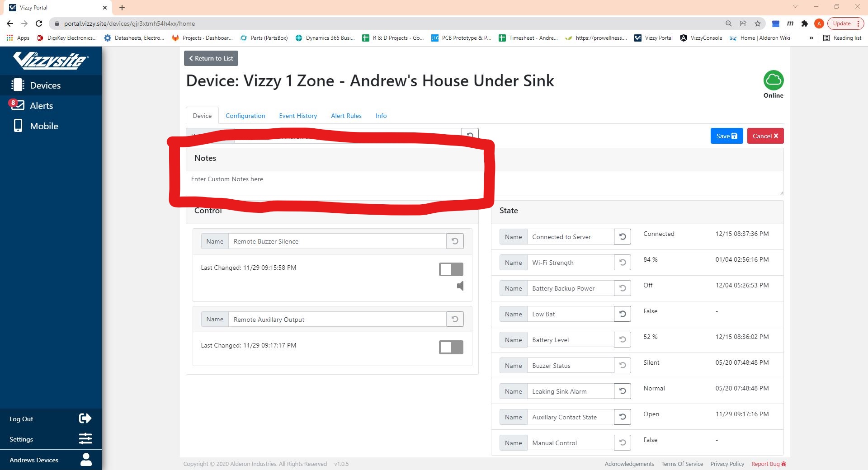Expand hidden bookmarks chevron
Image resolution: width=868 pixels, height=470 pixels.
(x=811, y=38)
